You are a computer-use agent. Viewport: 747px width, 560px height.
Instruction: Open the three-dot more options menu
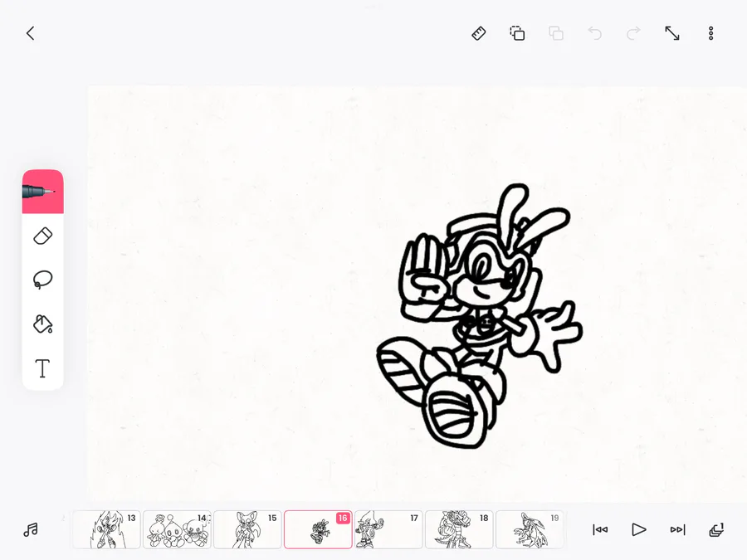point(710,33)
